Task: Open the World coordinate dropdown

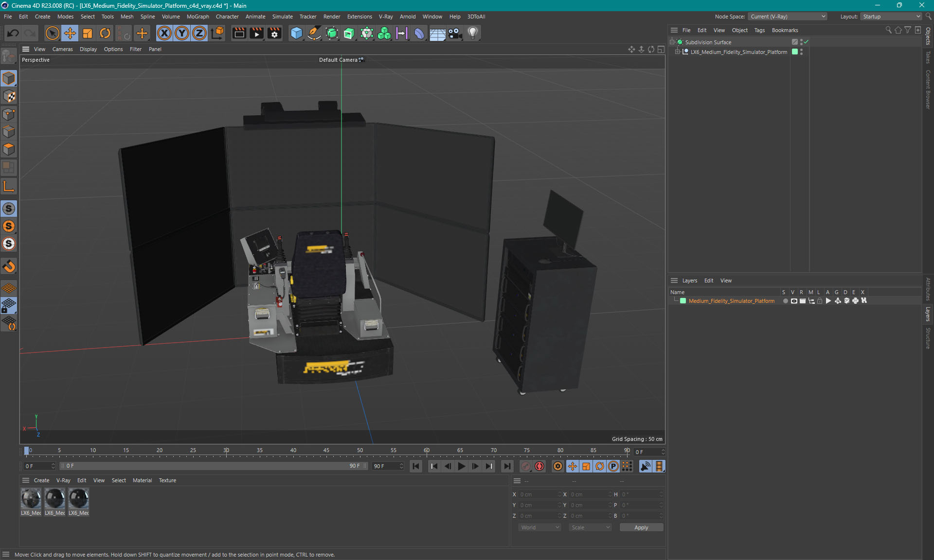Action: [539, 527]
